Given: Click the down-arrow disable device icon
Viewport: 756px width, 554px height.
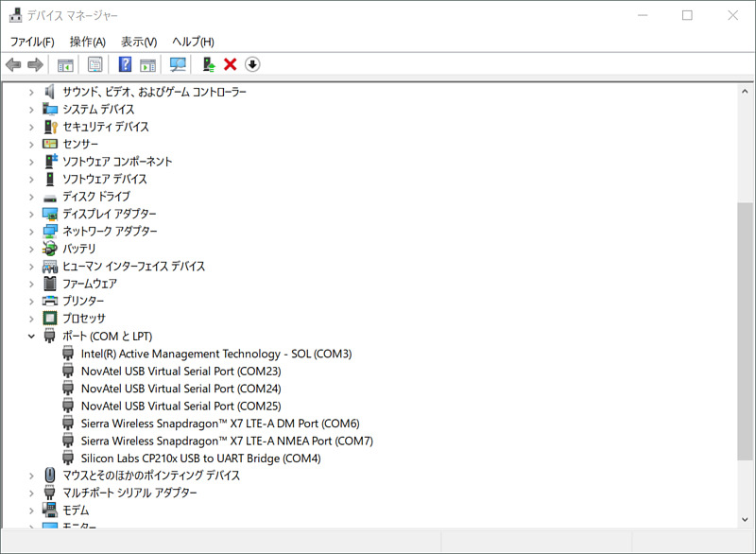Looking at the screenshot, I should pos(252,64).
